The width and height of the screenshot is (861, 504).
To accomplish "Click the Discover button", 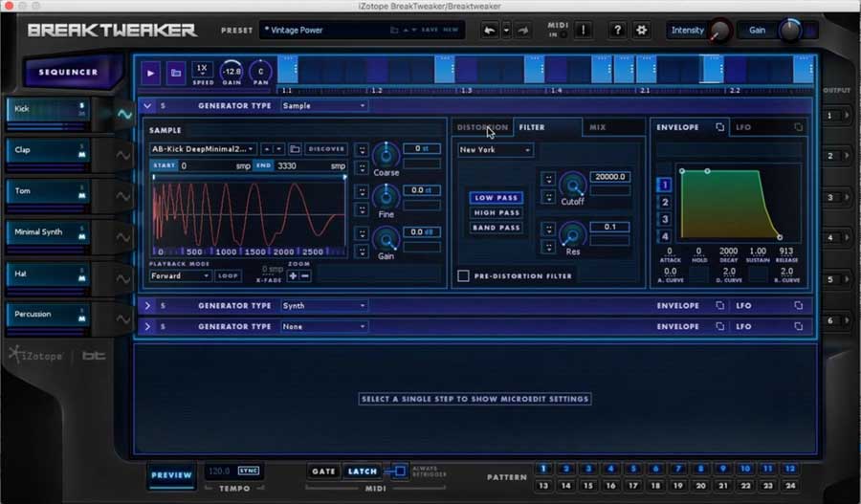I will click(326, 149).
